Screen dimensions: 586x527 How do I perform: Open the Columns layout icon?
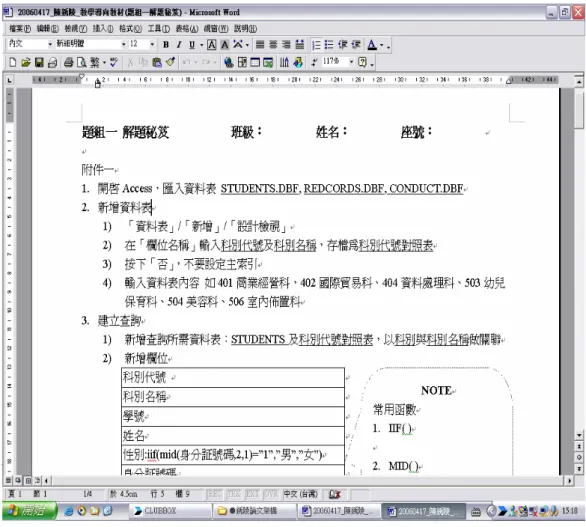click(x=284, y=62)
